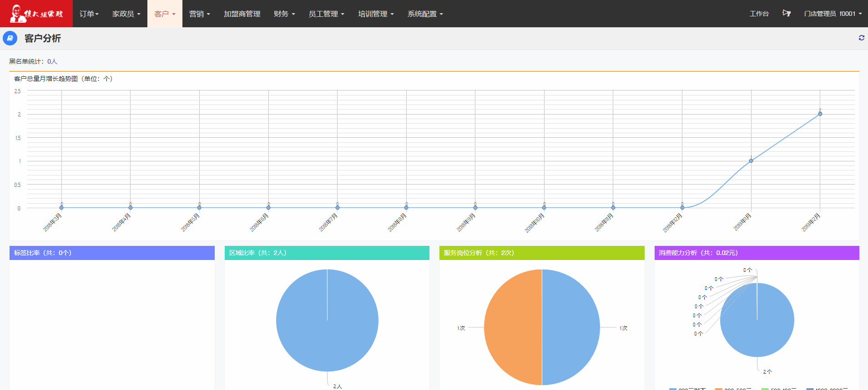Go to 加盟商管理
The width and height of the screenshot is (868, 390).
tap(242, 14)
